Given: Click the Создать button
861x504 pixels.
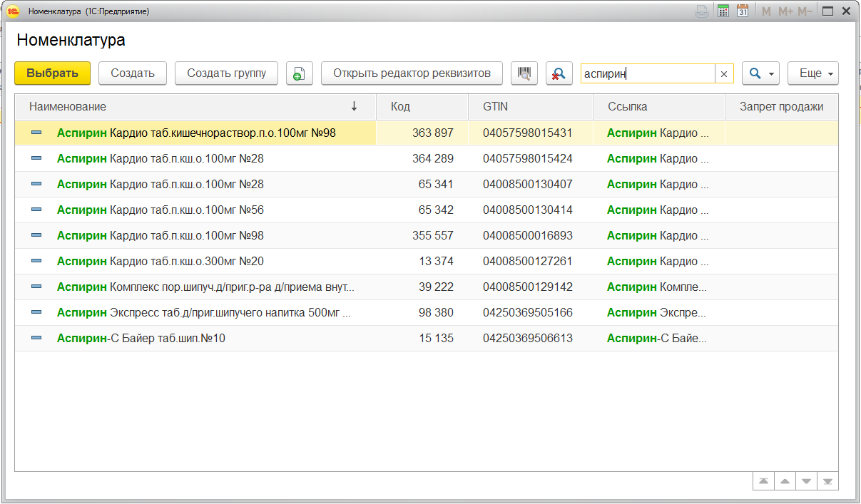Looking at the screenshot, I should pos(133,73).
